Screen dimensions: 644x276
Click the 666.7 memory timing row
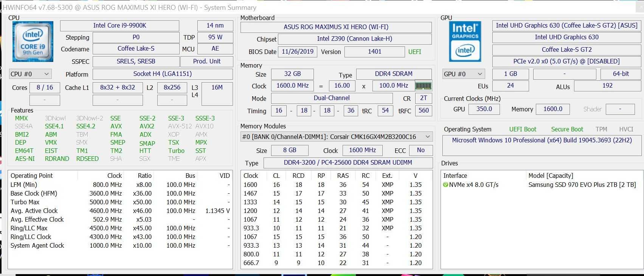coord(337,263)
